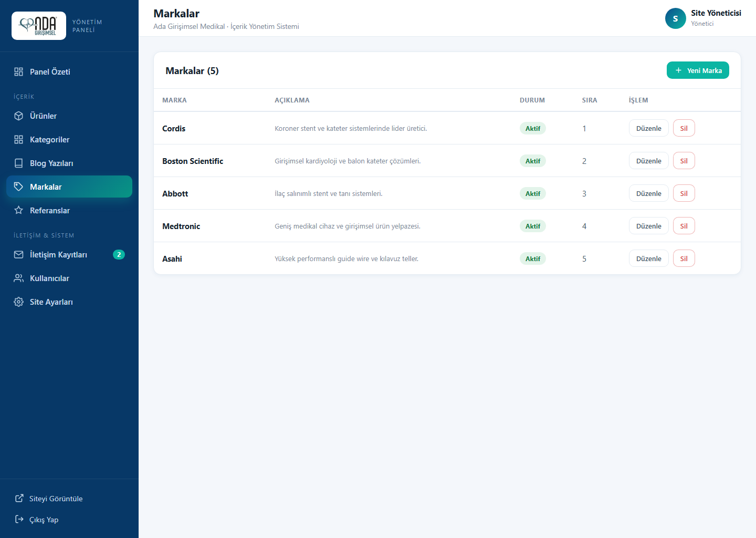Click Düzenle in the Medtronic row
Viewport: 756px width, 538px height.
[x=649, y=226]
